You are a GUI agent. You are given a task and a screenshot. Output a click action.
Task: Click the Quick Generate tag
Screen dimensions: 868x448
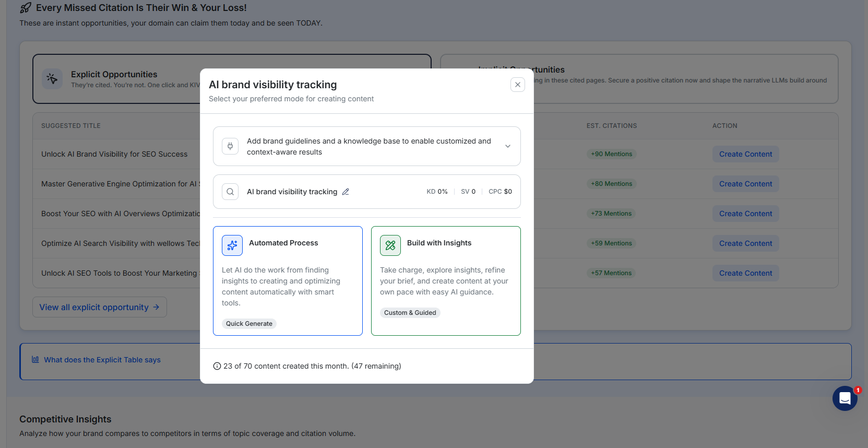(x=249, y=324)
